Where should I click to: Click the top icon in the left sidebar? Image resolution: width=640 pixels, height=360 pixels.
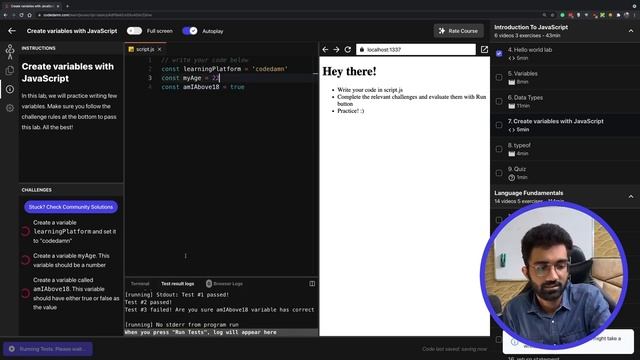pyautogui.click(x=10, y=52)
